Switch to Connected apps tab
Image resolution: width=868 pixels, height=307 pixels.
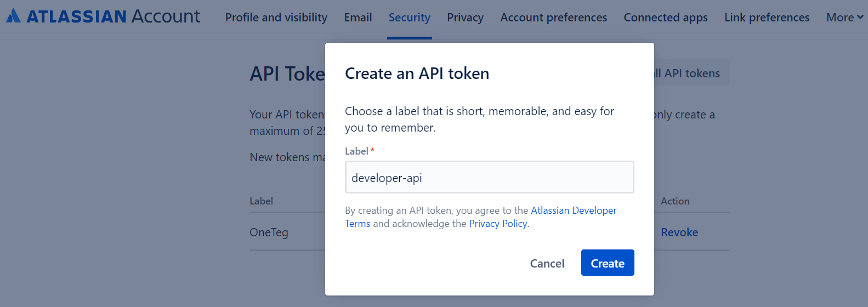(x=665, y=18)
